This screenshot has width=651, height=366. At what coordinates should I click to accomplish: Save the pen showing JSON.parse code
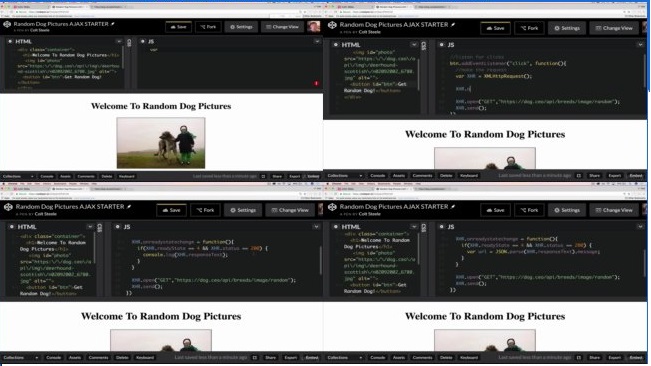[x=495, y=210]
